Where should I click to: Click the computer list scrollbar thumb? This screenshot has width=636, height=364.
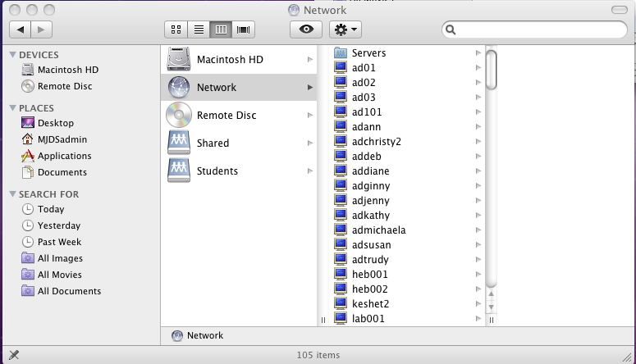pyautogui.click(x=492, y=70)
